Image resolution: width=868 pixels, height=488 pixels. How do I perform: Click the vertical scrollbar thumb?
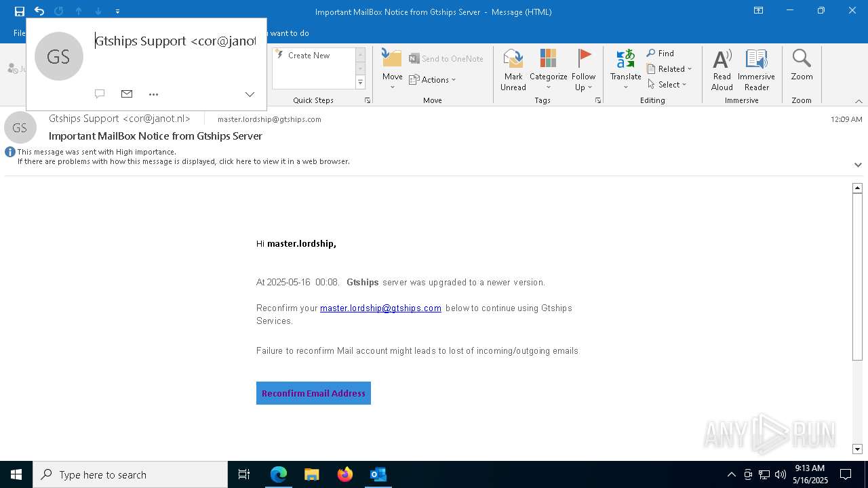pyautogui.click(x=857, y=277)
